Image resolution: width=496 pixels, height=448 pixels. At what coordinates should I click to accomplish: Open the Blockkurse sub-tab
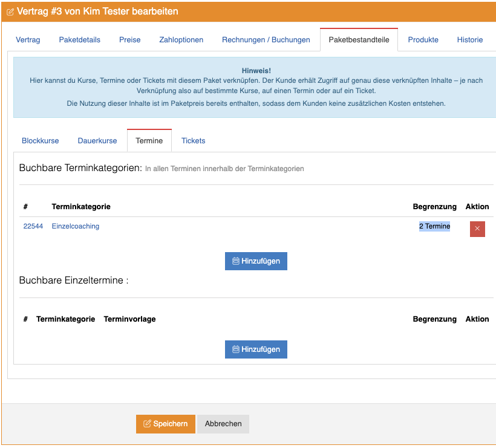click(41, 141)
